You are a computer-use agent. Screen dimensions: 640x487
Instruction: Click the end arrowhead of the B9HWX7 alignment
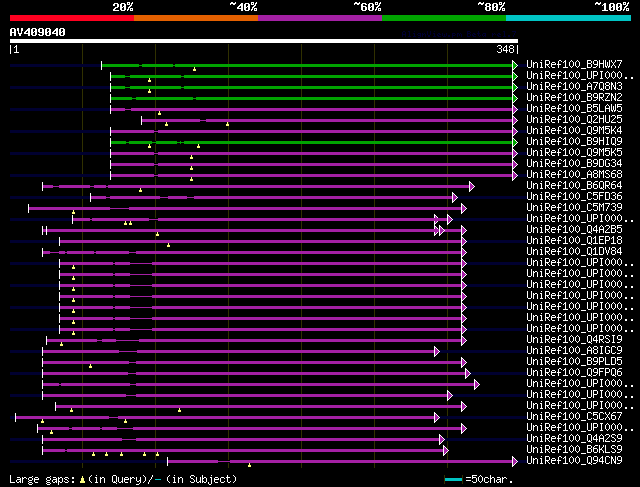point(515,65)
